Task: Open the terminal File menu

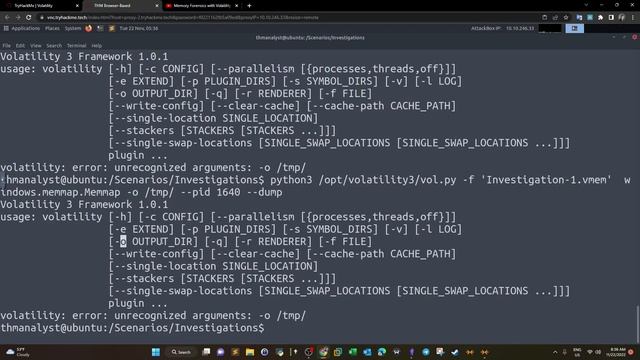Action: pos(7,46)
